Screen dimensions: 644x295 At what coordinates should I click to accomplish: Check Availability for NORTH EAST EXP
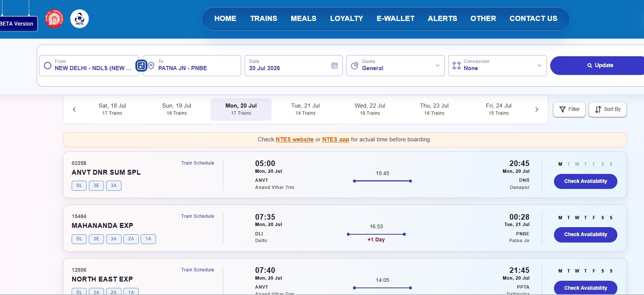[x=585, y=288]
